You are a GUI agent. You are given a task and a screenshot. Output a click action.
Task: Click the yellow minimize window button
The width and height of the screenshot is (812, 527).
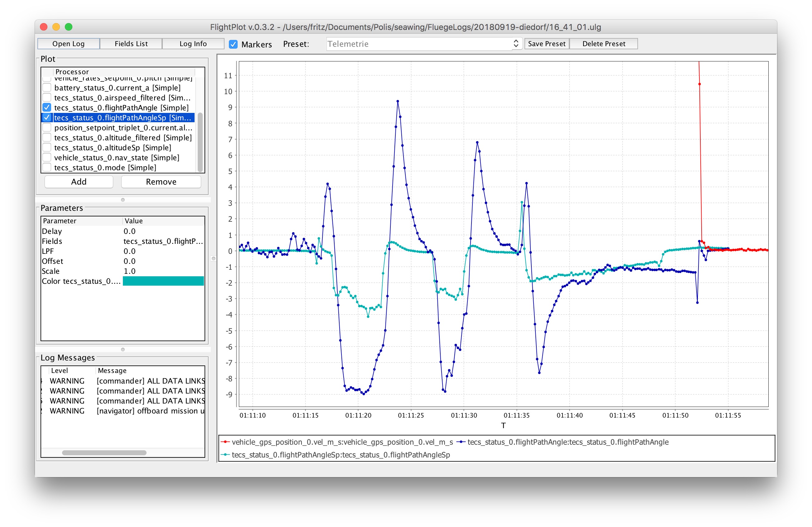[x=56, y=27]
